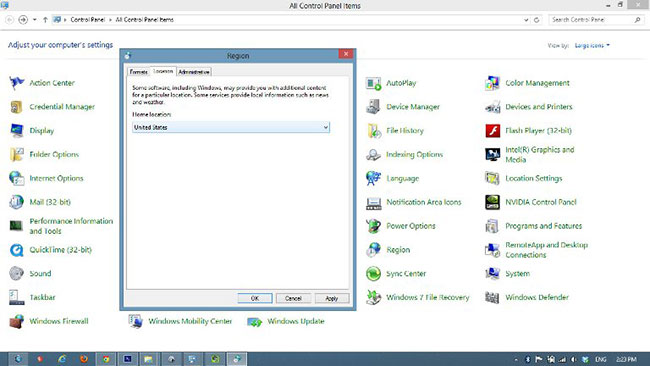This screenshot has height=366, width=650.
Task: Open Credential Manager icon
Action: (x=17, y=107)
